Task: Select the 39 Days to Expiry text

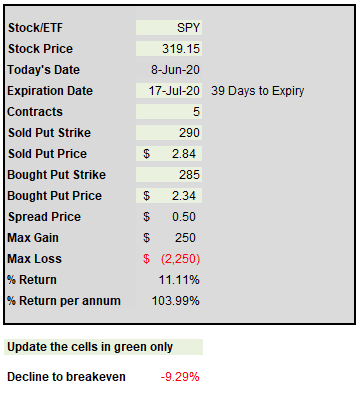Action: click(x=258, y=91)
